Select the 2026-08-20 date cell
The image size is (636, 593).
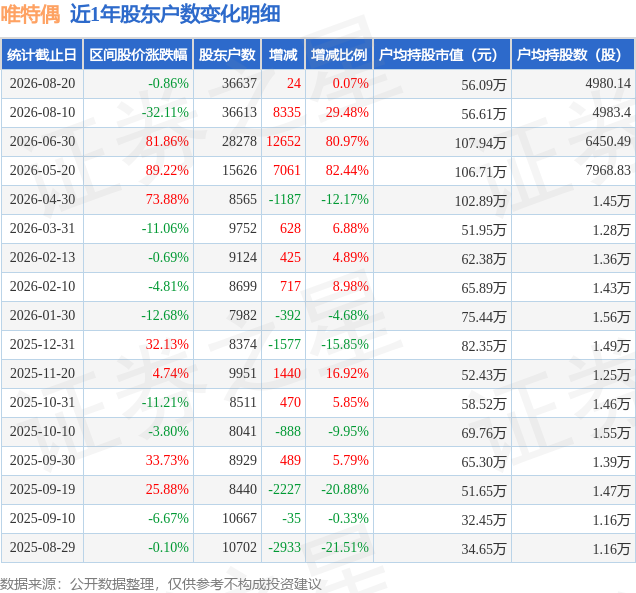pyautogui.click(x=42, y=84)
